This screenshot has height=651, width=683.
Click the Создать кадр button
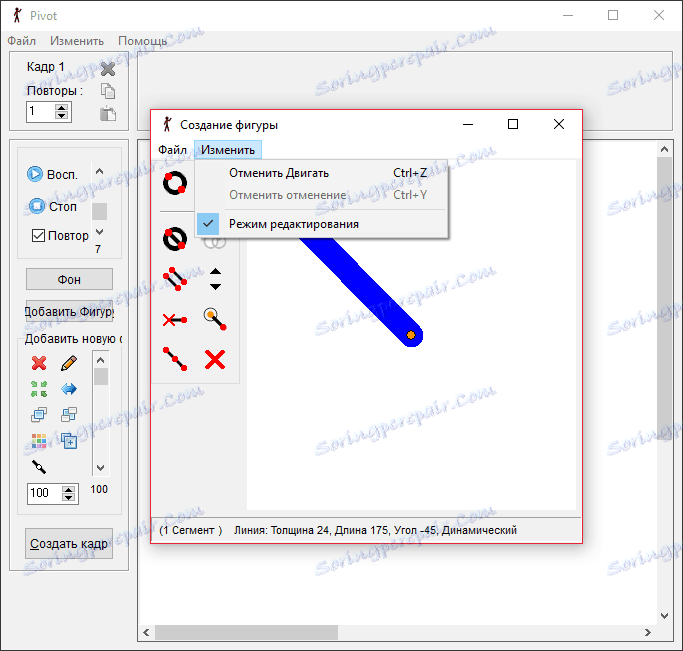point(69,543)
